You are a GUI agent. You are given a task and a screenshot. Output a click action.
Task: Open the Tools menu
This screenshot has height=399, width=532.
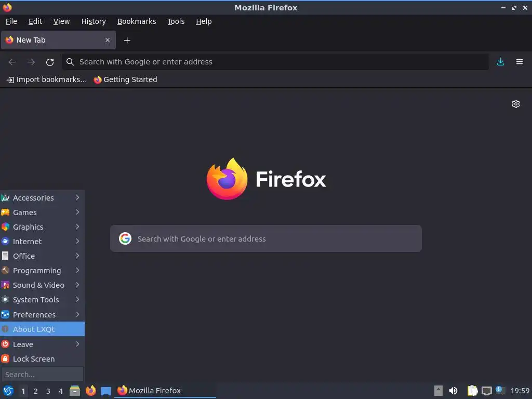(176, 21)
